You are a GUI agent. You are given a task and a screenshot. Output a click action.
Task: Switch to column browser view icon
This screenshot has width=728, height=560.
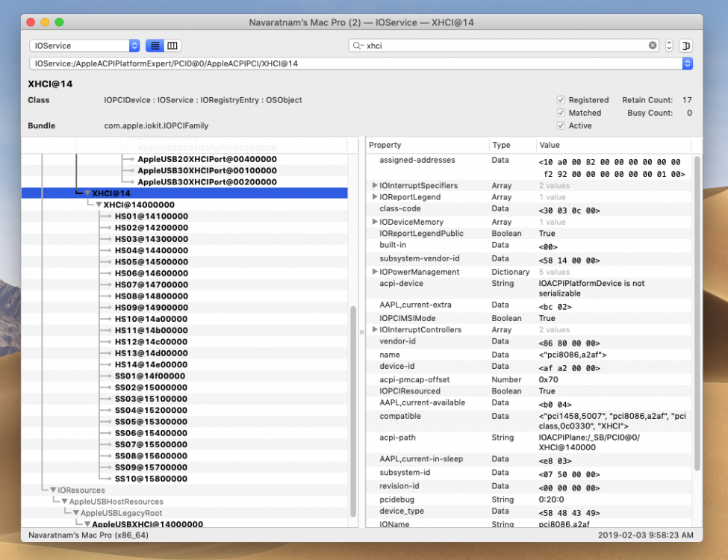coord(172,46)
